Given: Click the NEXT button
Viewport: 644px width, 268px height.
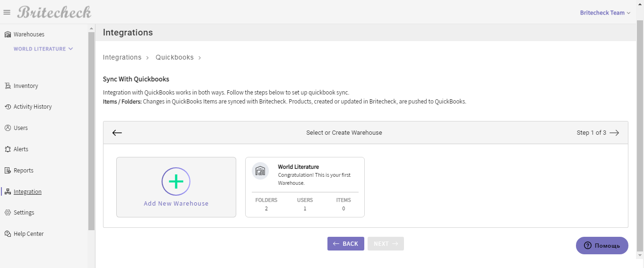Looking at the screenshot, I should [x=386, y=244].
